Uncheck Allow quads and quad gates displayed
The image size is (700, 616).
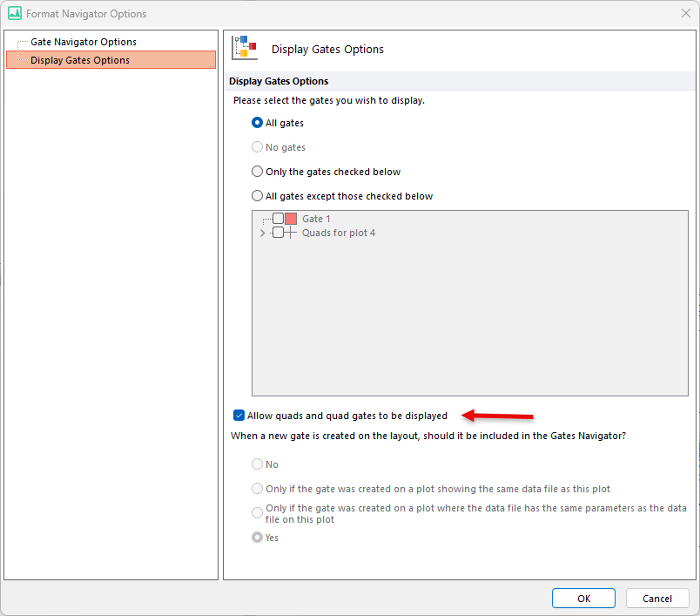[x=239, y=416]
